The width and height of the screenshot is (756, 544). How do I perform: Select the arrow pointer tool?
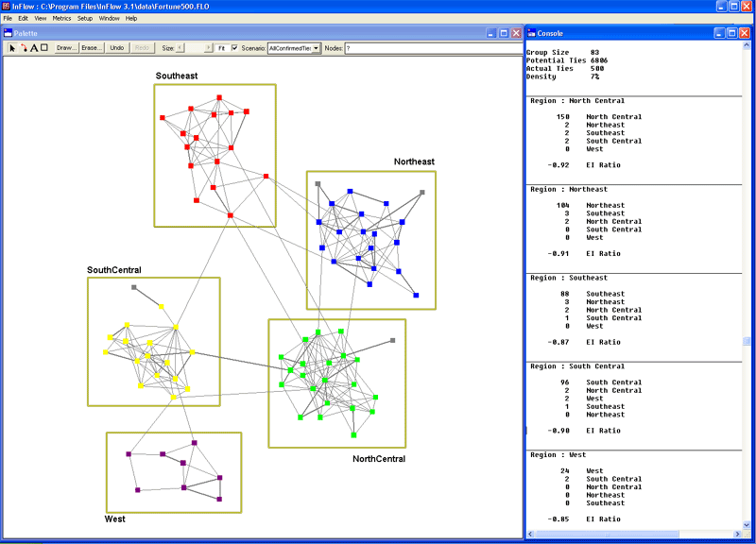(x=12, y=48)
